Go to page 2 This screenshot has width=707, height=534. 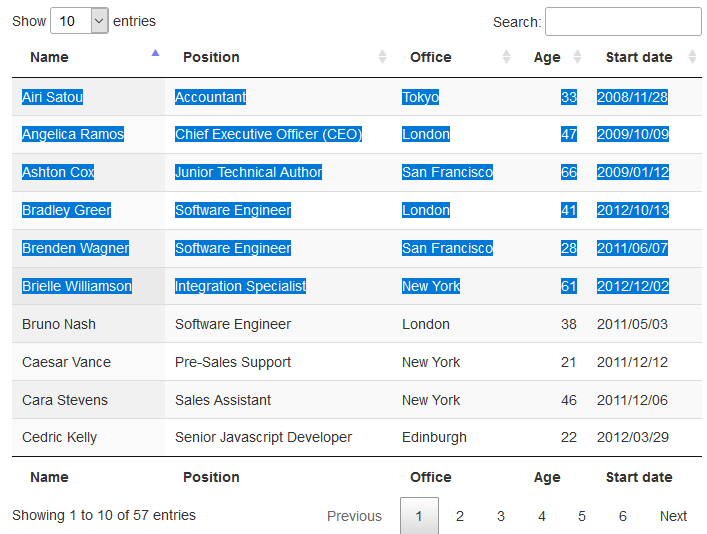459,516
